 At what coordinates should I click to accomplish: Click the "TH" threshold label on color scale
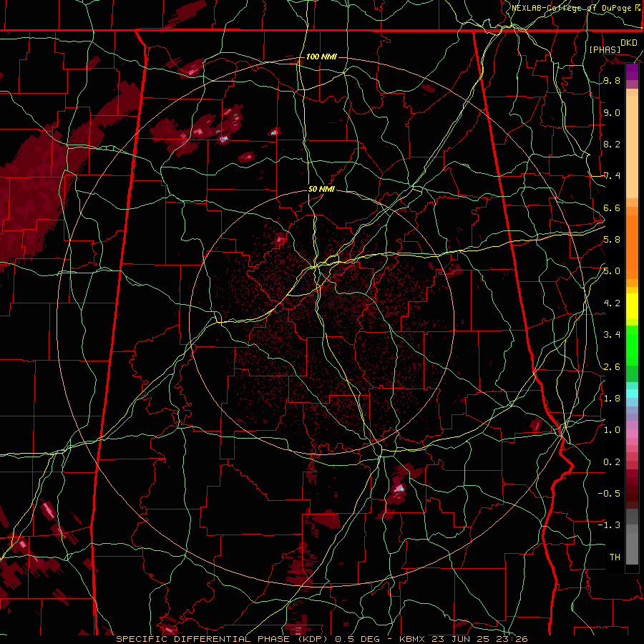tap(615, 557)
